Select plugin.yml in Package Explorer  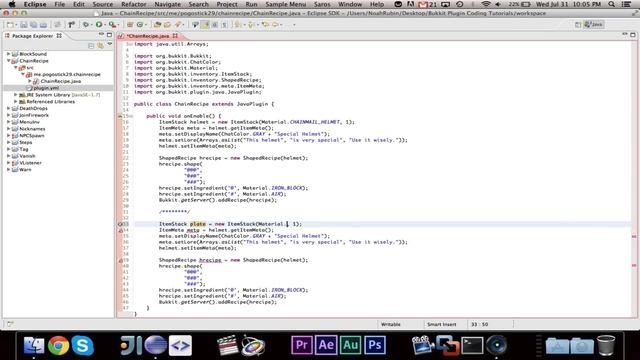46,88
